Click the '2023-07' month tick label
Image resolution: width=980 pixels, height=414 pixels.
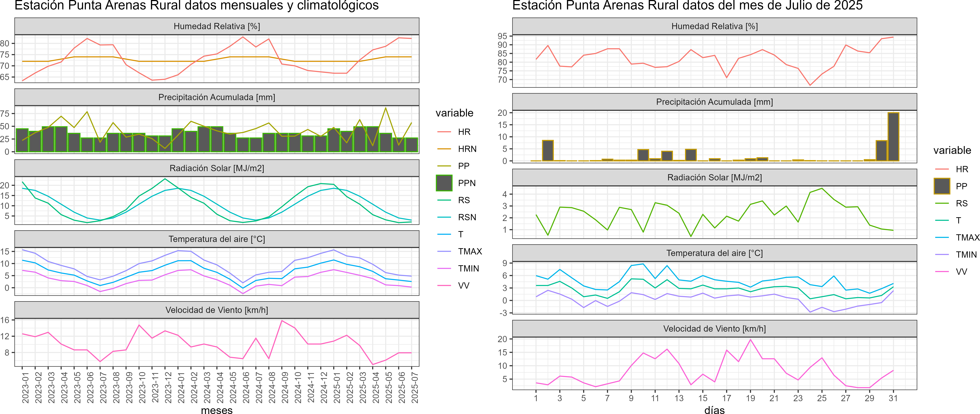(x=103, y=388)
